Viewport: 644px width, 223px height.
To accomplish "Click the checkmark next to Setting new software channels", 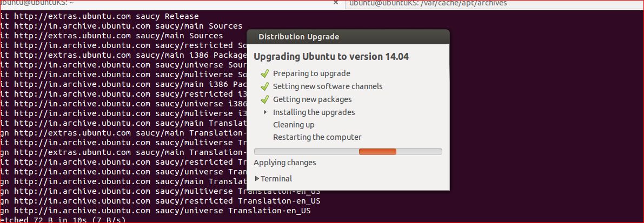I will [264, 86].
